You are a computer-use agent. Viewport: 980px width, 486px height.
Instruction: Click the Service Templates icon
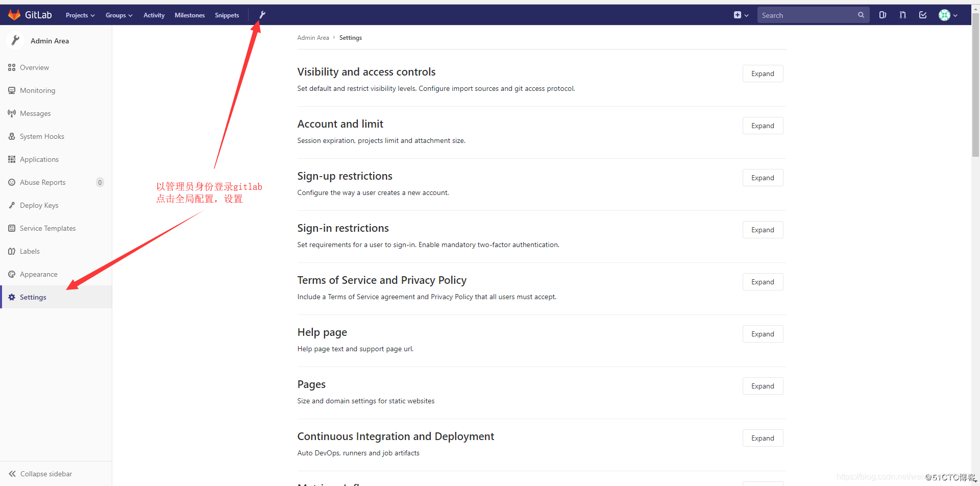coord(12,228)
